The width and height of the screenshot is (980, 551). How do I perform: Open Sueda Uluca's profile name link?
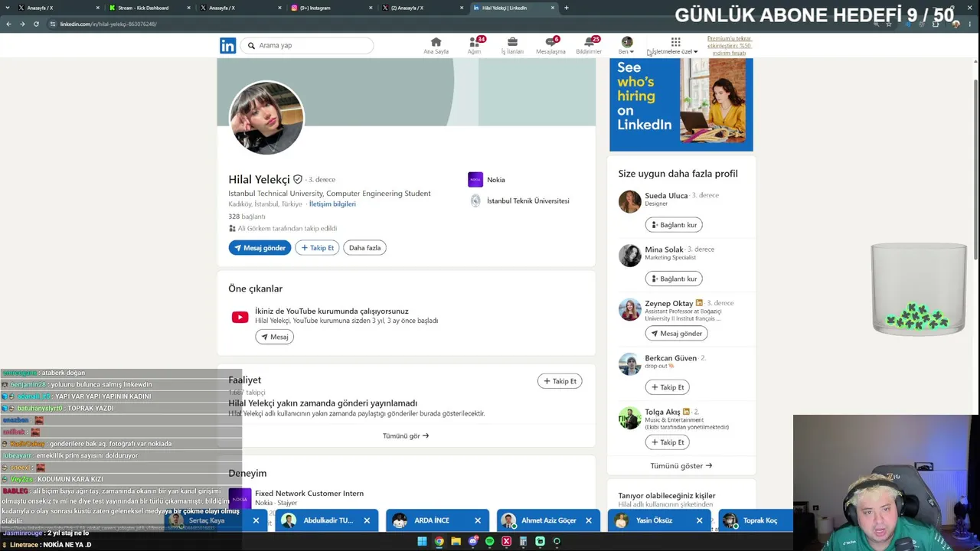pos(666,196)
